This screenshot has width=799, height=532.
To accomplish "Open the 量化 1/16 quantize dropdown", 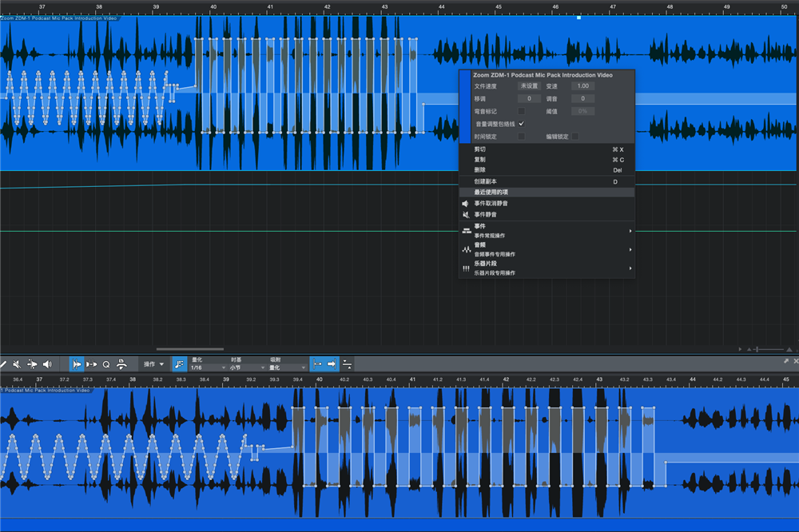I will (208, 367).
